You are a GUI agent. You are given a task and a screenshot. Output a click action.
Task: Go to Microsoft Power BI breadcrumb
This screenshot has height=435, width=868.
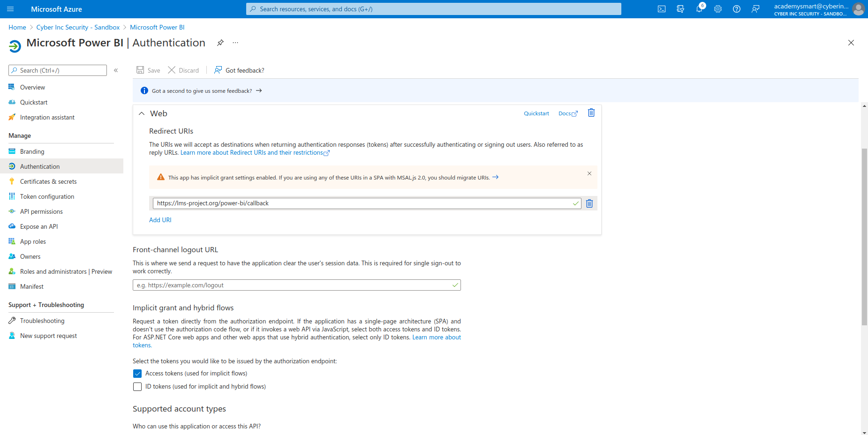point(157,27)
